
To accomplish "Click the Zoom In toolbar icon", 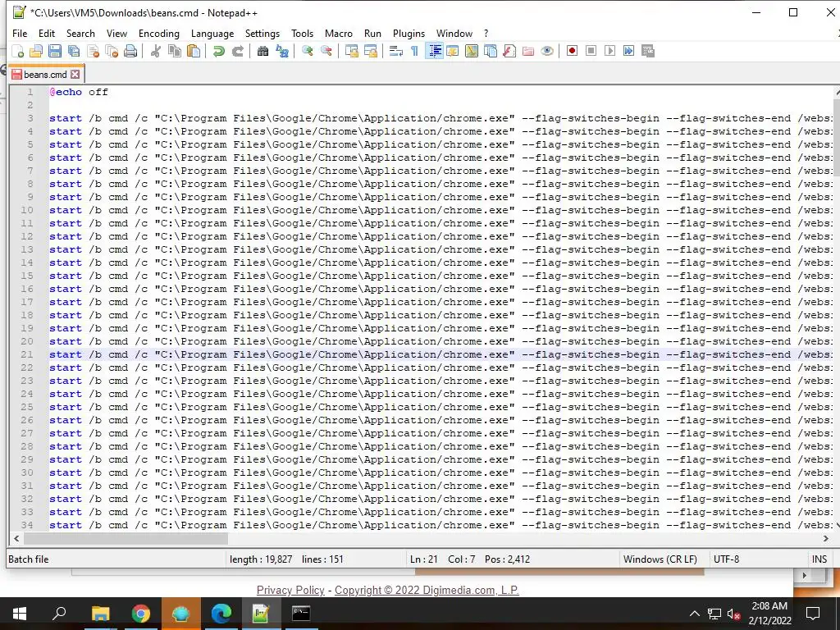I will (307, 52).
